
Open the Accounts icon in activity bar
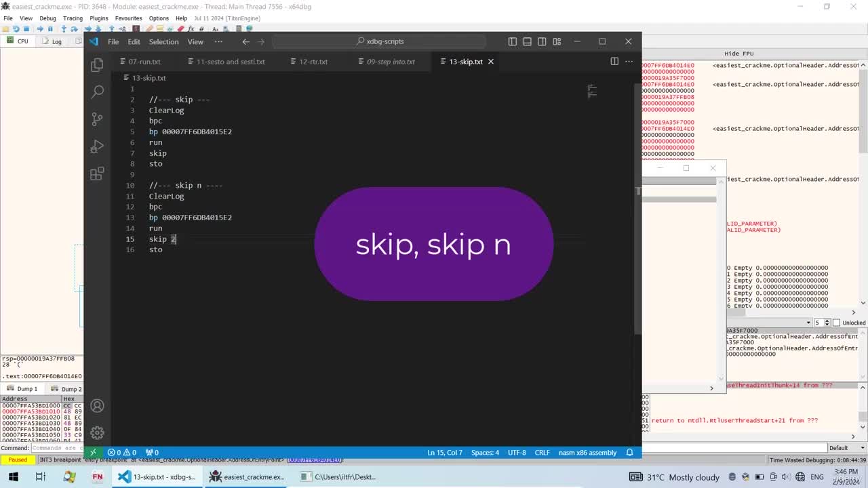click(97, 406)
